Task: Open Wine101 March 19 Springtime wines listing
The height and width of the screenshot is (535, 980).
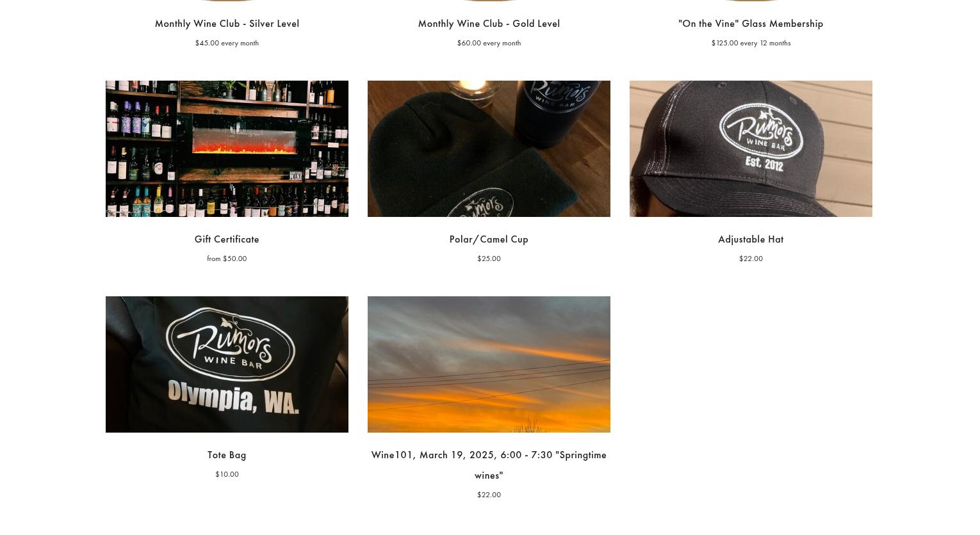Action: tap(489, 465)
